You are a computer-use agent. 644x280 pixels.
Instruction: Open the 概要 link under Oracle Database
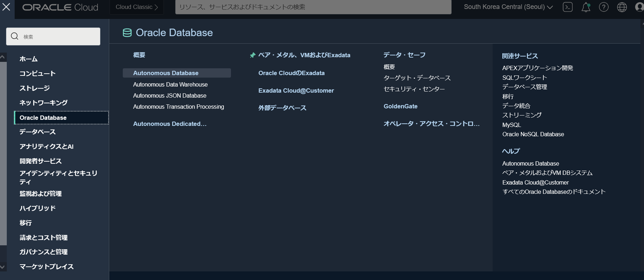(x=139, y=55)
